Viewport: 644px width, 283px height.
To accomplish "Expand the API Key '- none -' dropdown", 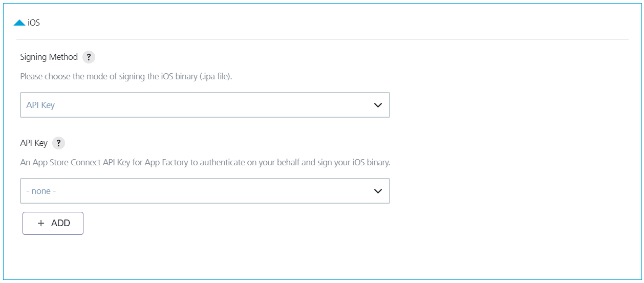I will coord(205,191).
